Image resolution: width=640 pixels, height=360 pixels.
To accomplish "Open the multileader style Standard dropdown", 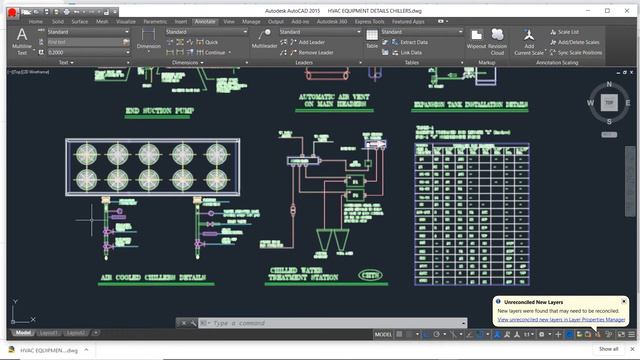I will click(x=320, y=32).
